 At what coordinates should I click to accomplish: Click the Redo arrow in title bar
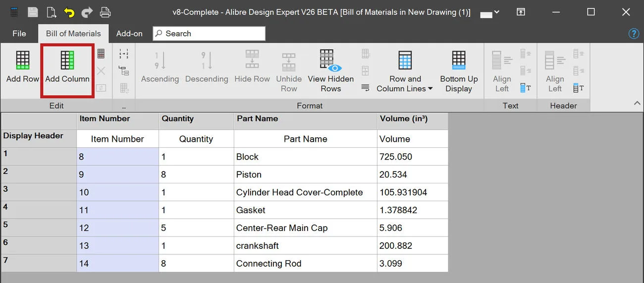click(87, 12)
